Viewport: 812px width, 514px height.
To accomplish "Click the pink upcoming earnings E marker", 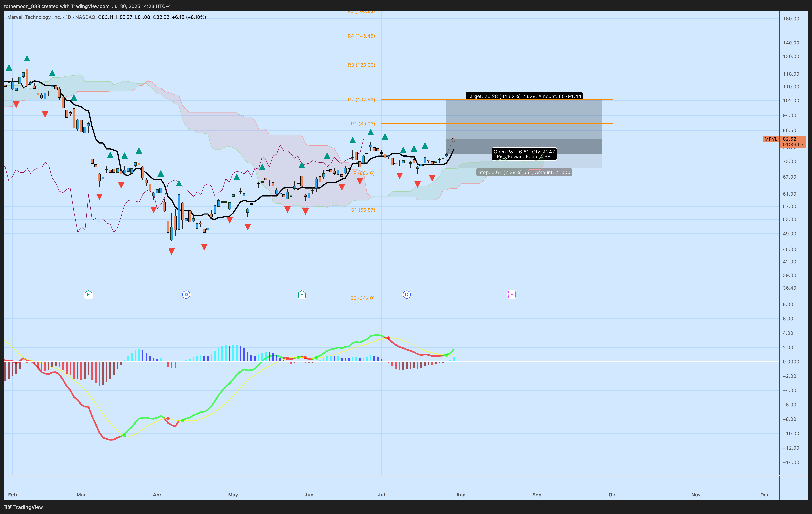I will tap(511, 295).
